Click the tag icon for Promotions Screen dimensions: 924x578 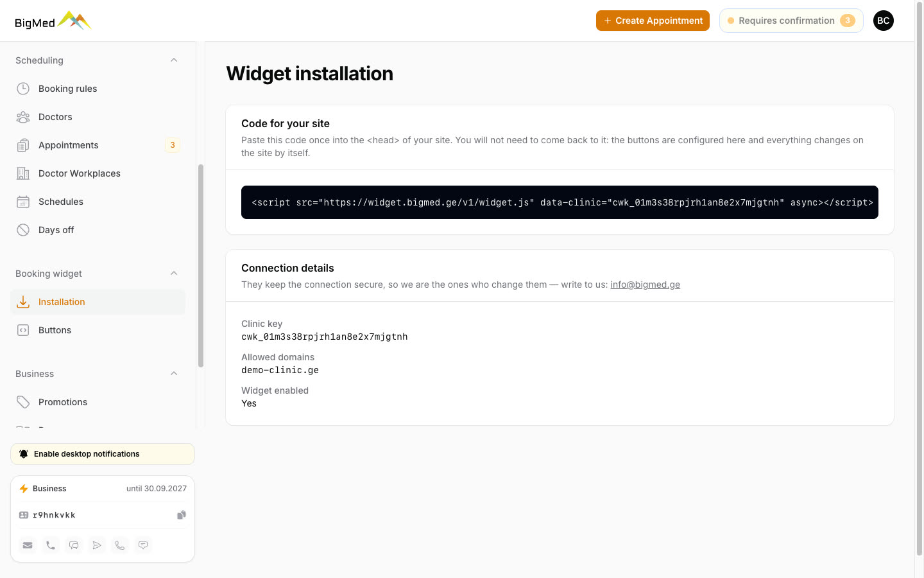[x=23, y=402]
